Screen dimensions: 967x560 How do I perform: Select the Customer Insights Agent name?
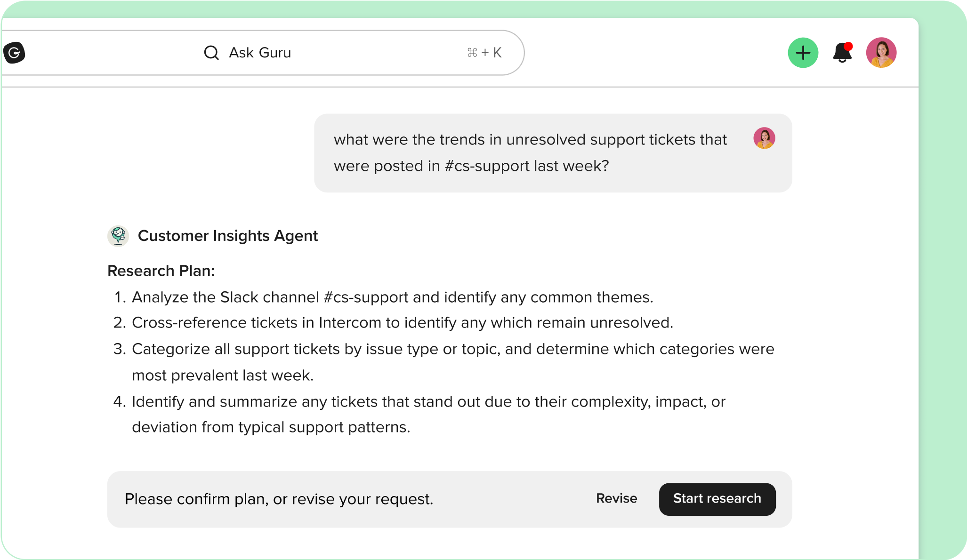(x=228, y=236)
